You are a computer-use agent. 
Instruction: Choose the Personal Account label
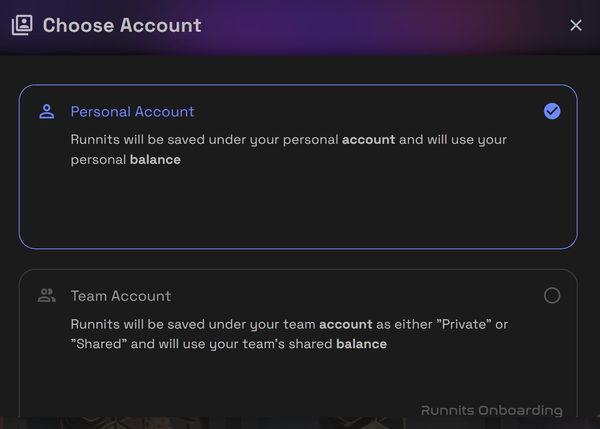point(132,112)
